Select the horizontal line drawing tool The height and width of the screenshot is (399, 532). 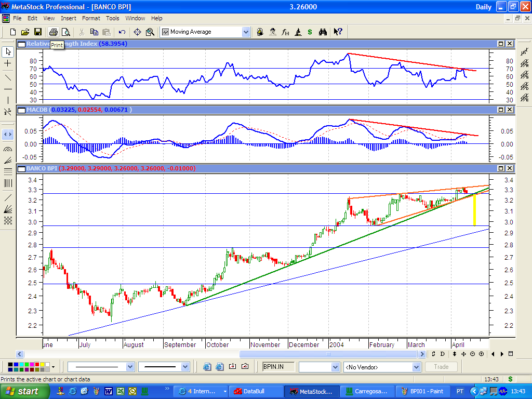[x=8, y=89]
